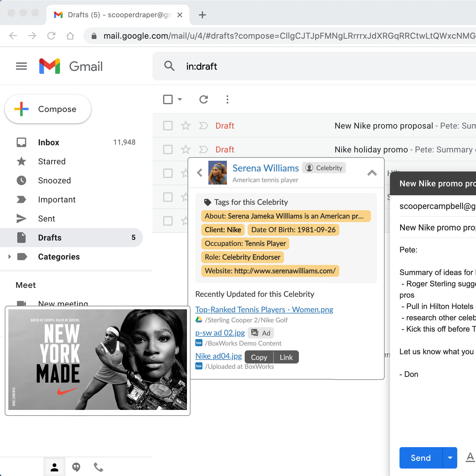The image size is (476, 476).
Task: Click the Box icon by BoxWorks Demo Content
Action: (x=199, y=343)
